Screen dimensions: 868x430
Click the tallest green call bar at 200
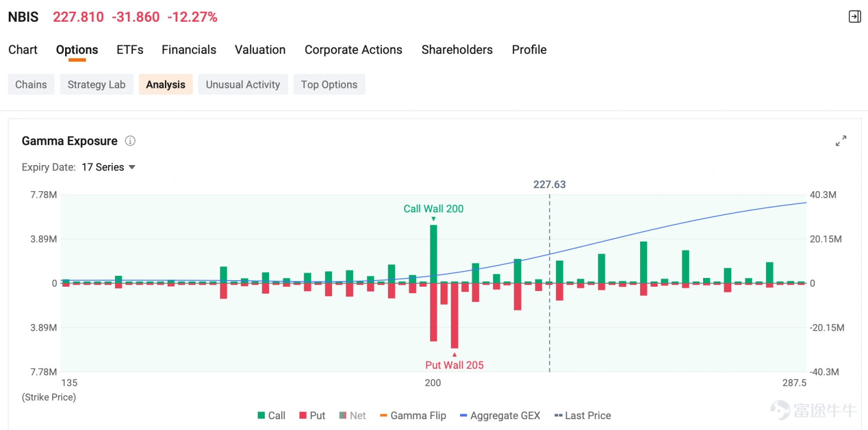pyautogui.click(x=433, y=254)
